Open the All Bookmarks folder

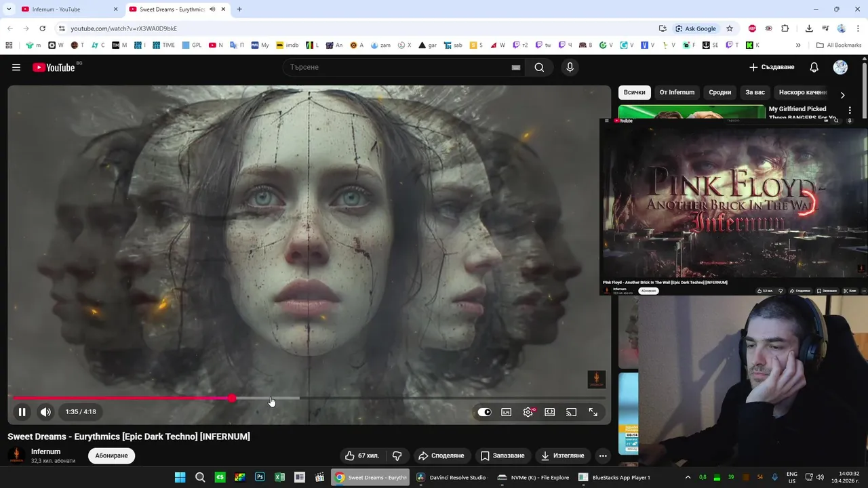[x=839, y=45]
